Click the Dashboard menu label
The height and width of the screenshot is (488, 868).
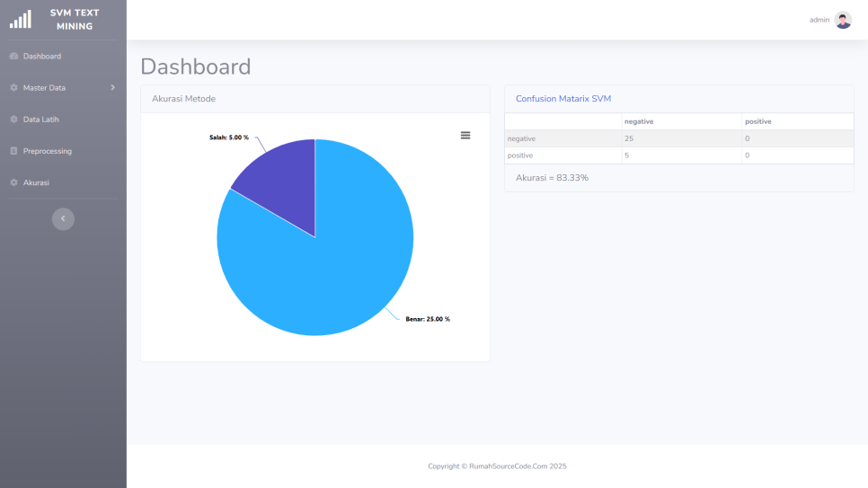(42, 57)
